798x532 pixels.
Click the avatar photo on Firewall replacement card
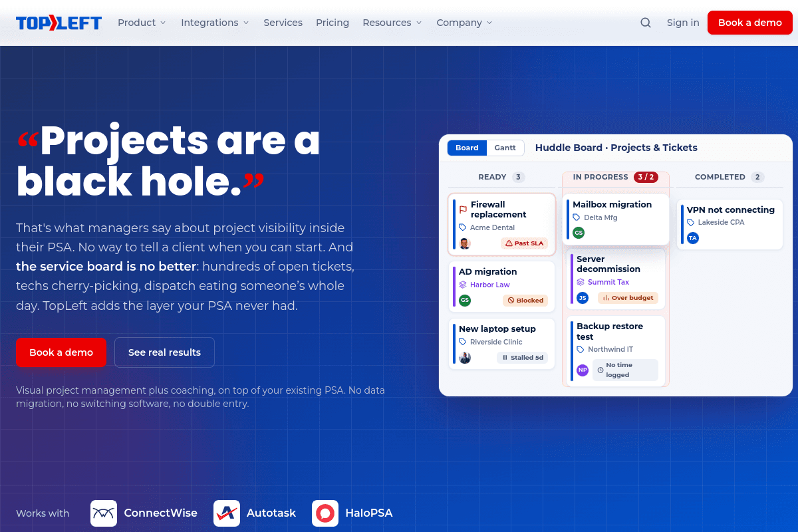coord(465,243)
